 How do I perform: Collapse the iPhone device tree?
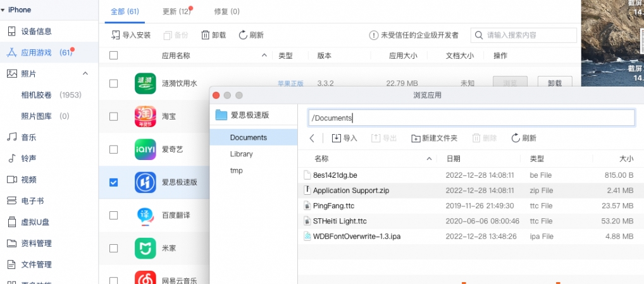pyautogui.click(x=3, y=10)
